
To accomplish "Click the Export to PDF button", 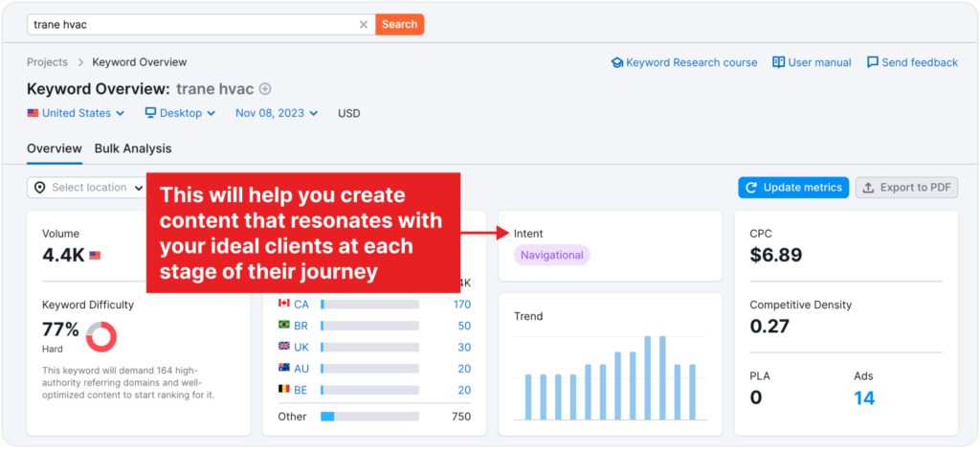I will tap(905, 188).
